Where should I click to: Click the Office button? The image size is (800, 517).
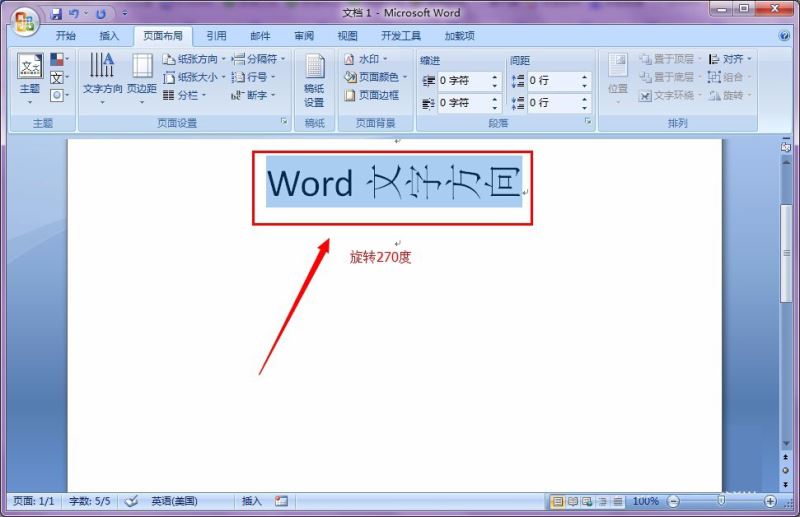[26, 21]
